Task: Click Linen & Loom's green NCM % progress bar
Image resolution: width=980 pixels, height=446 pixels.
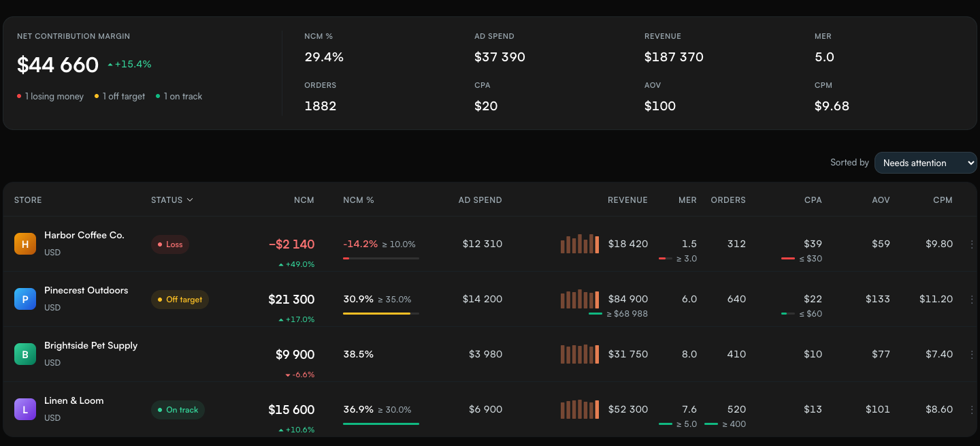Action: point(381,424)
